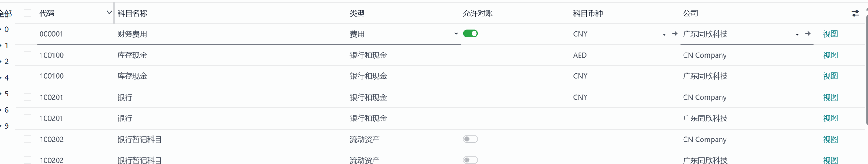Toggle off 允许对账 for account 000001
This screenshot has width=868, height=164.
coord(471,34)
